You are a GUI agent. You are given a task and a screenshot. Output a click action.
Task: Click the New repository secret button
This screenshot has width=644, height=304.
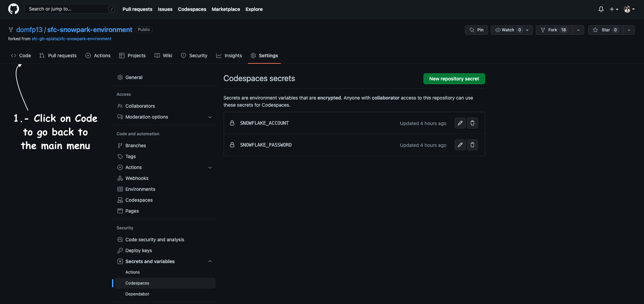click(454, 79)
